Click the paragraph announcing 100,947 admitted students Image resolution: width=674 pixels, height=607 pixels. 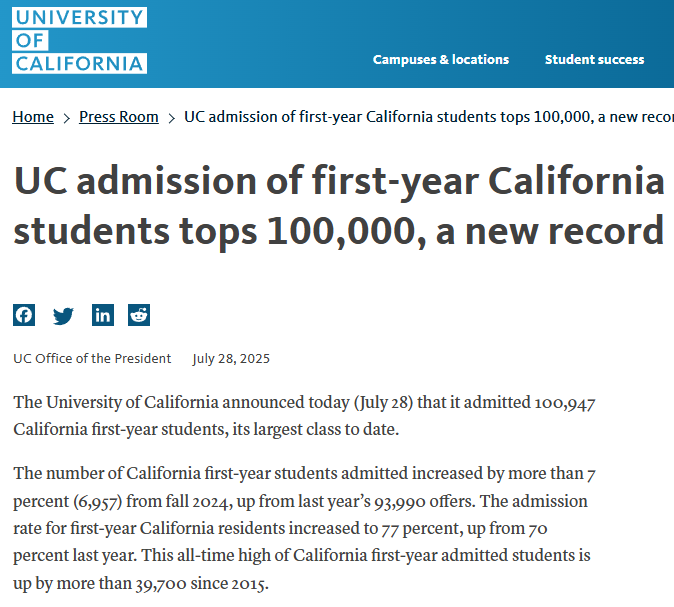pyautogui.click(x=305, y=416)
